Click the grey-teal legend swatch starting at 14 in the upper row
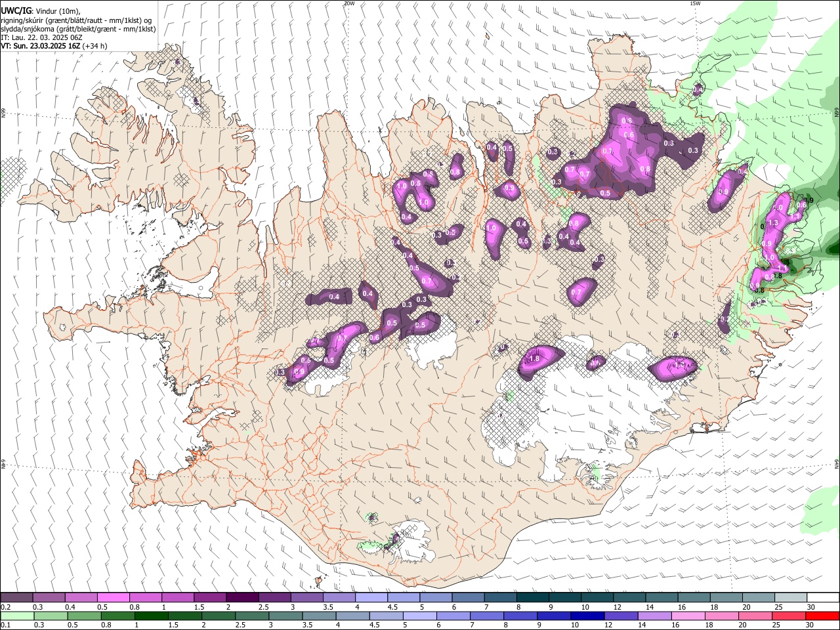Viewport: 840px width, 630px height. click(x=662, y=597)
